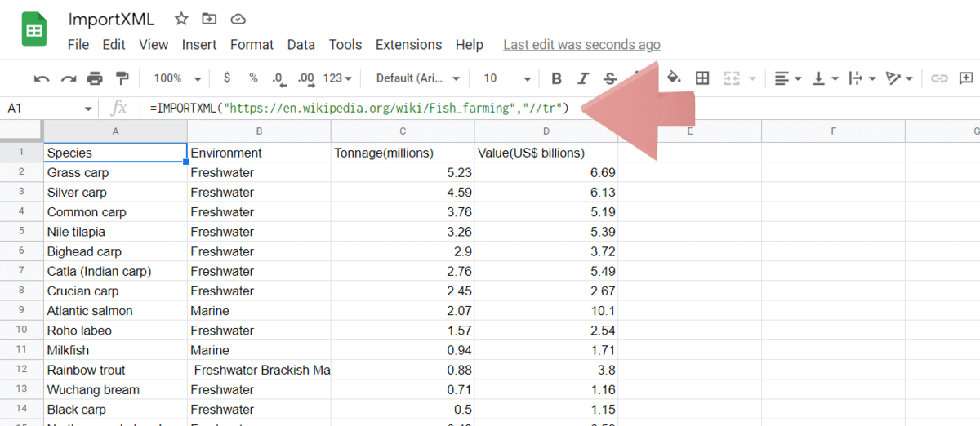Select the 'Nile tilapia' cell
This screenshot has height=426, width=980.
(x=115, y=232)
